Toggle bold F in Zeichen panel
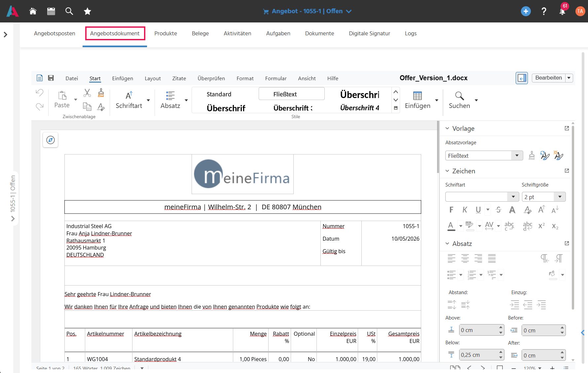The width and height of the screenshot is (588, 373). 452,210
